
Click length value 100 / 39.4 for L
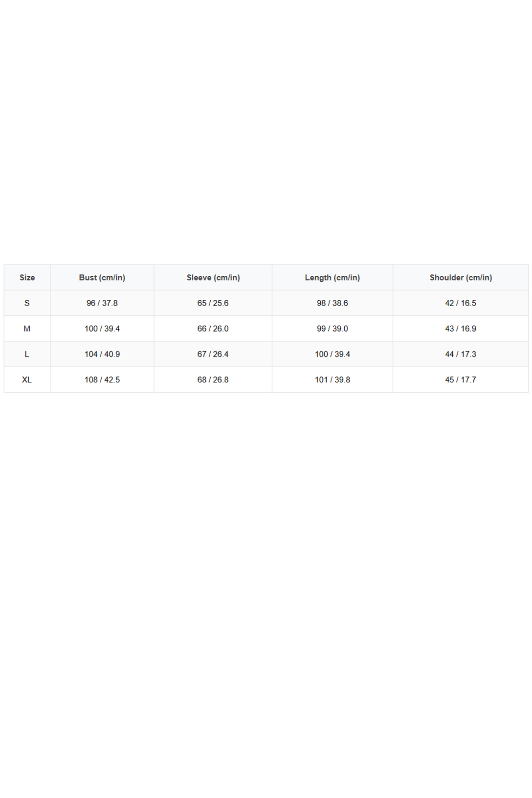(332, 354)
